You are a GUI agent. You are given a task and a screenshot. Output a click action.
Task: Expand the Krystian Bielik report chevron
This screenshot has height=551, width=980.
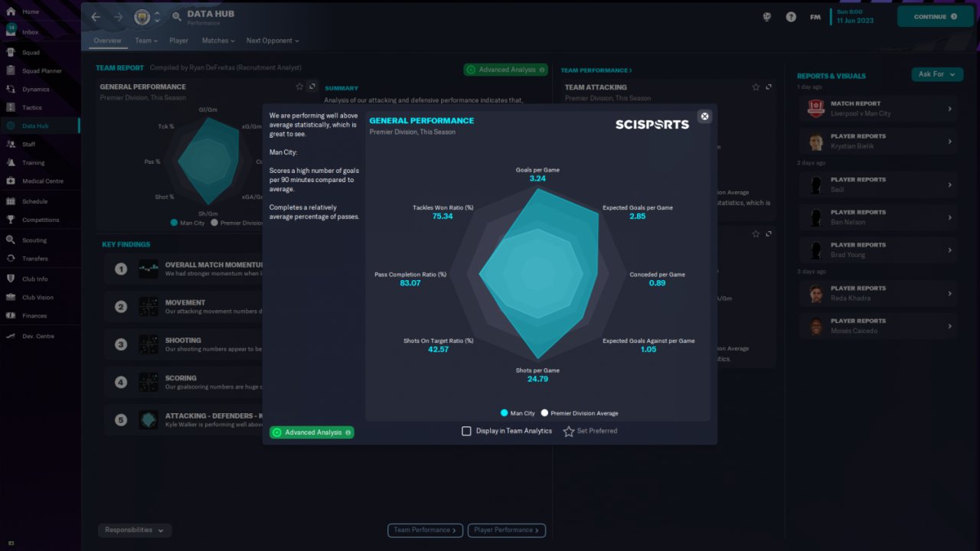point(950,142)
